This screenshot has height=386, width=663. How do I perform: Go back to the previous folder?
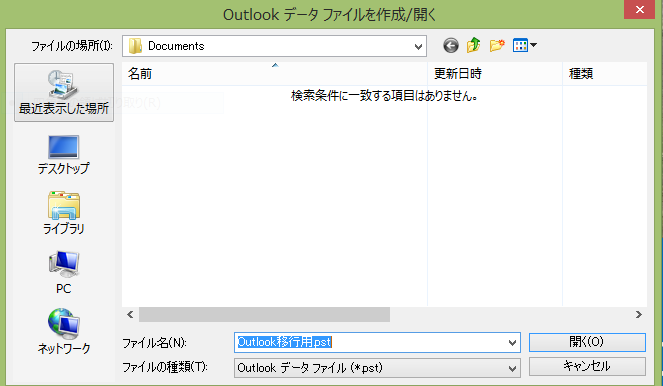[x=451, y=45]
